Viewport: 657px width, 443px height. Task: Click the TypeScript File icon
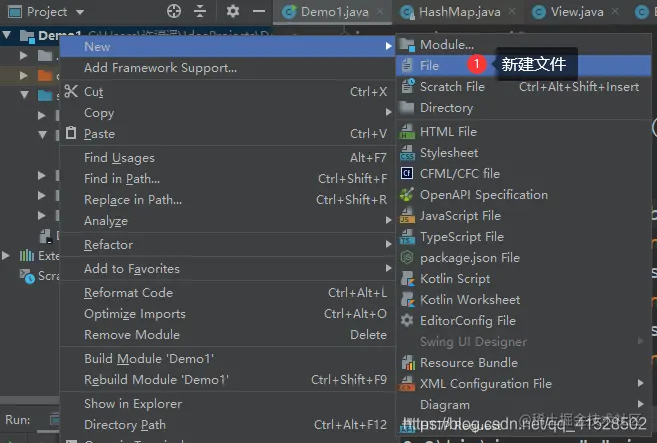pyautogui.click(x=407, y=236)
